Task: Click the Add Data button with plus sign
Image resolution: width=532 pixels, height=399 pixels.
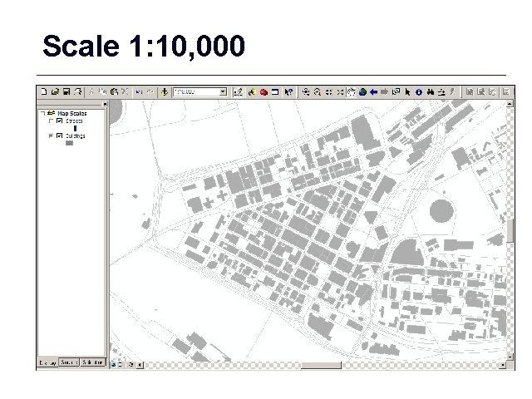Action: [165, 91]
